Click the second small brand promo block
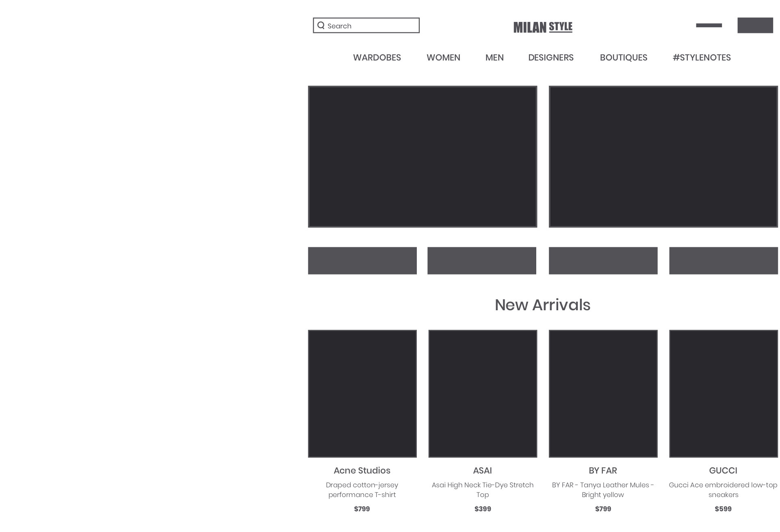 coord(483,261)
